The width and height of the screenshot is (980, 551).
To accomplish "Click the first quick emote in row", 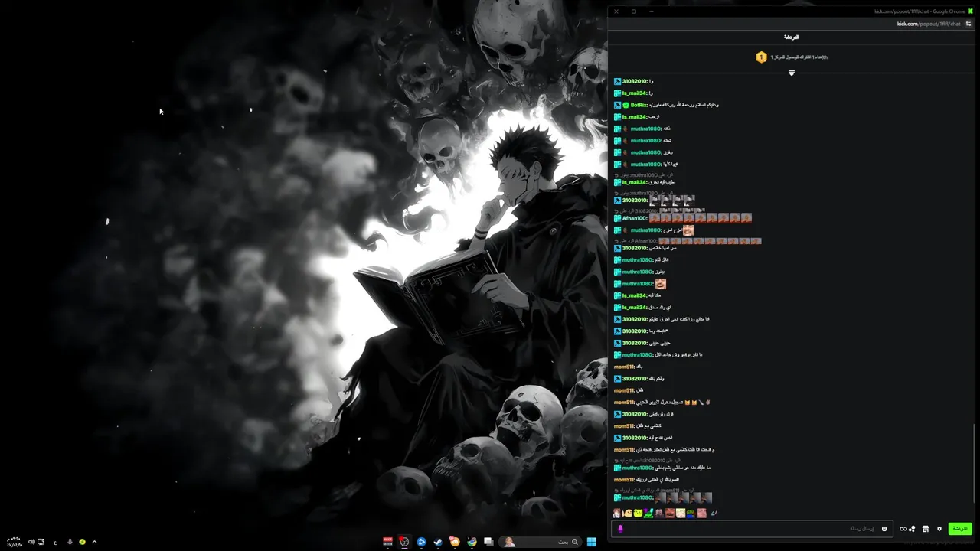I will point(616,513).
